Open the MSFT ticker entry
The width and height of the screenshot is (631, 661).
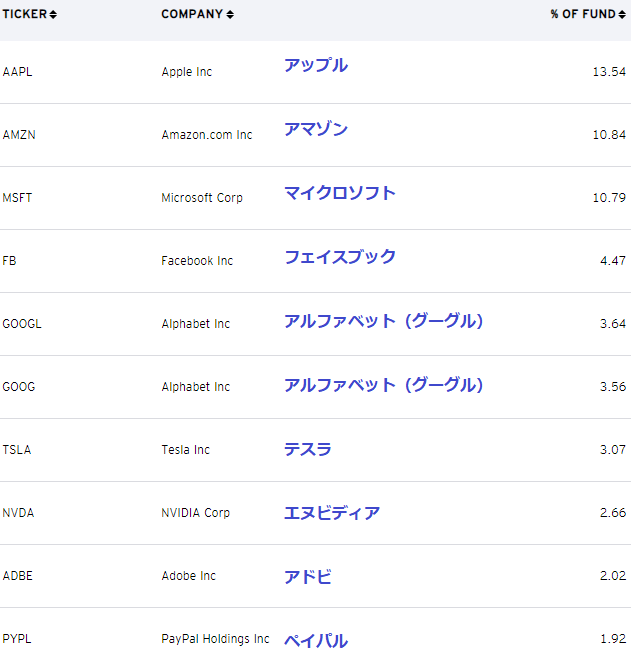17,198
